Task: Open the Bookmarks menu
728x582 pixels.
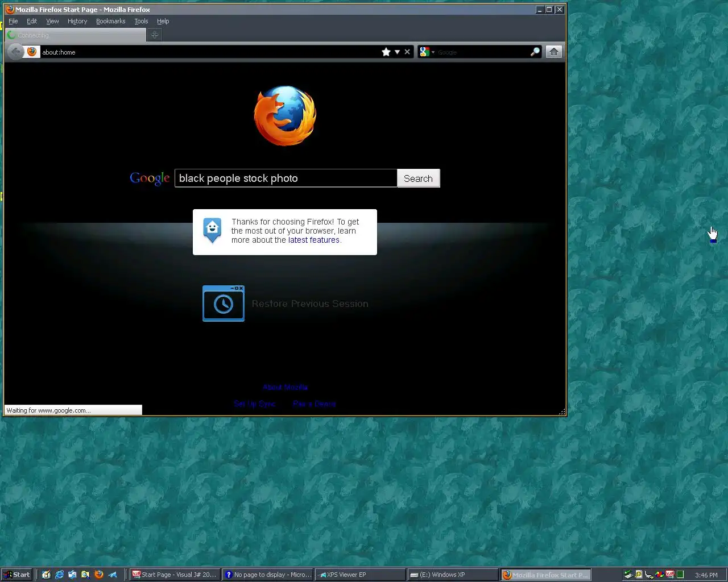Action: pos(110,21)
